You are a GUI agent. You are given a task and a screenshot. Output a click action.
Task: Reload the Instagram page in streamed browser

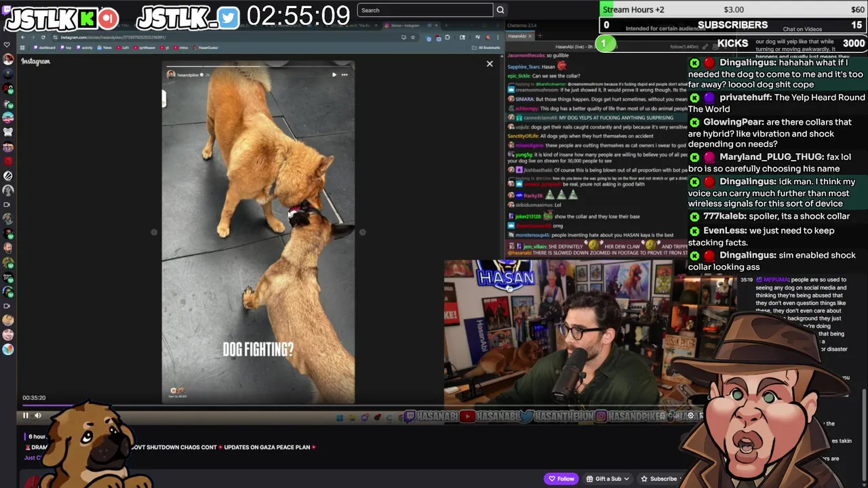point(43,37)
